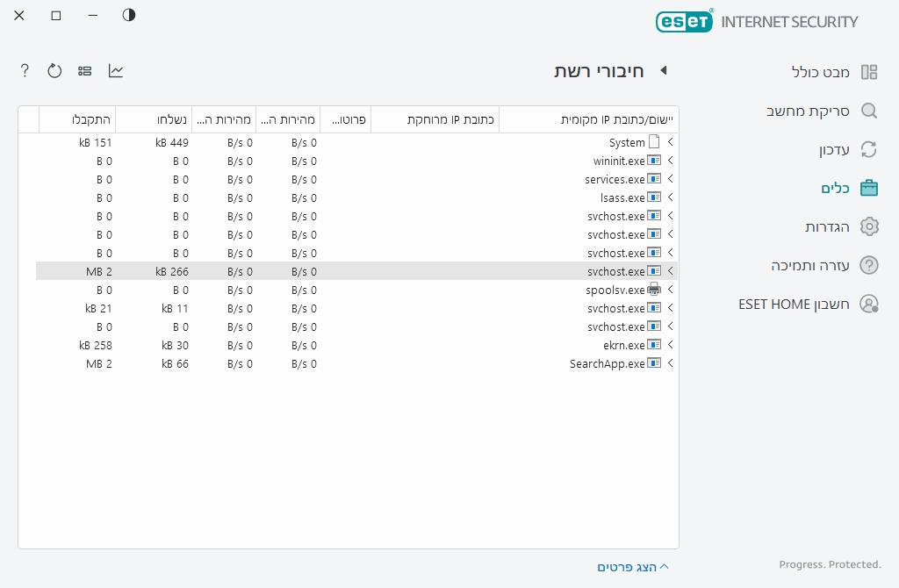Collapse the הצג פרטים details panel
This screenshot has height=588, width=899.
pyautogui.click(x=665, y=566)
